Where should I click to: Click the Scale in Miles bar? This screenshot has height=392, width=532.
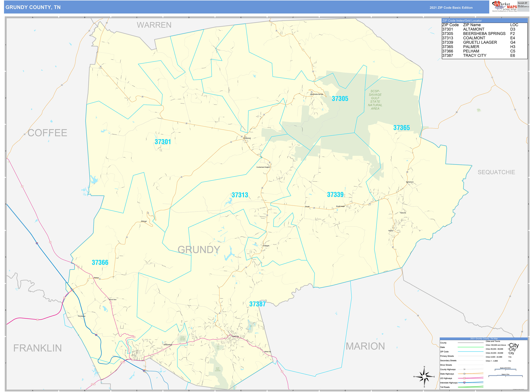[505, 376]
